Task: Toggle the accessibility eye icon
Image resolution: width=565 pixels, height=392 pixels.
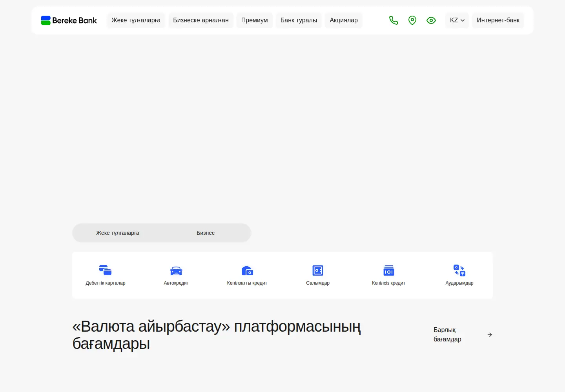Action: [431, 20]
